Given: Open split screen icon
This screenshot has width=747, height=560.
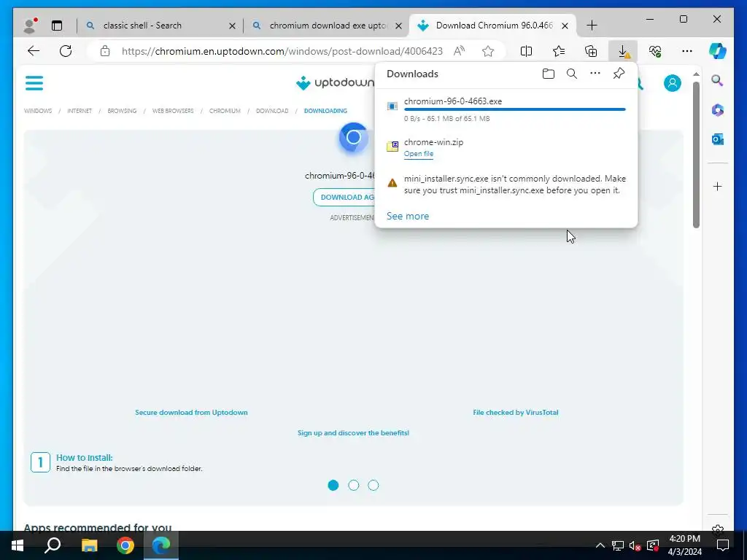Looking at the screenshot, I should coord(527,51).
